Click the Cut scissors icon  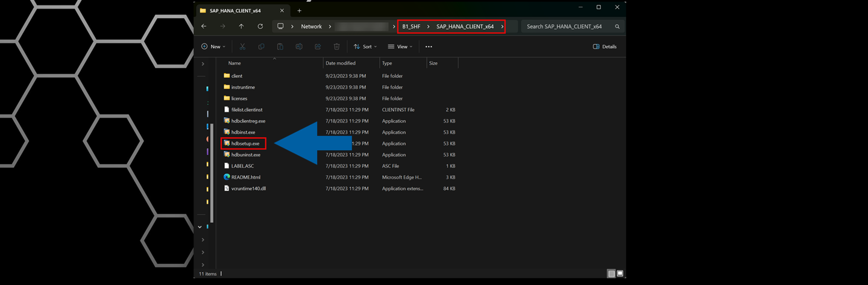tap(242, 46)
